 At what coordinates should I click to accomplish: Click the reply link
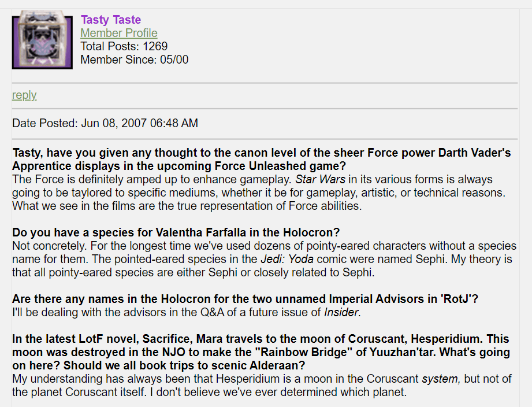pyautogui.click(x=24, y=95)
